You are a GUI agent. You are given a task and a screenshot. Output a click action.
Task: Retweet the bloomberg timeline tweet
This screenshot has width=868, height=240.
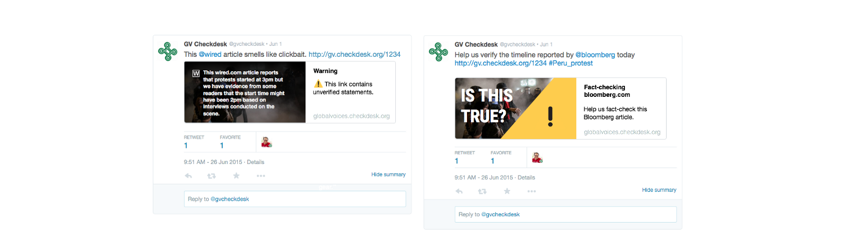point(483,191)
